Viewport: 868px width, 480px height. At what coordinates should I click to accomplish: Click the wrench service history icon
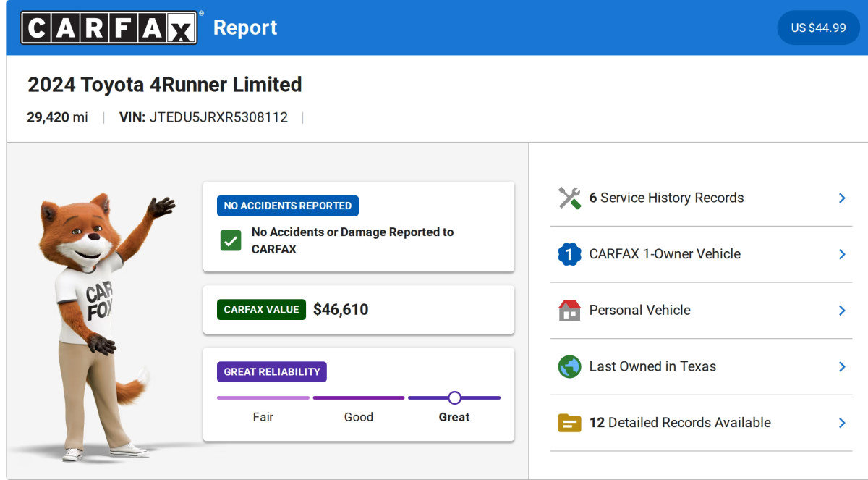tap(569, 198)
